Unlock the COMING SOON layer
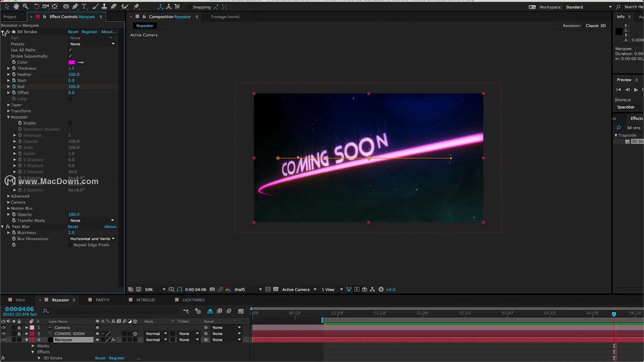This screenshot has width=644, height=362. (x=19, y=334)
